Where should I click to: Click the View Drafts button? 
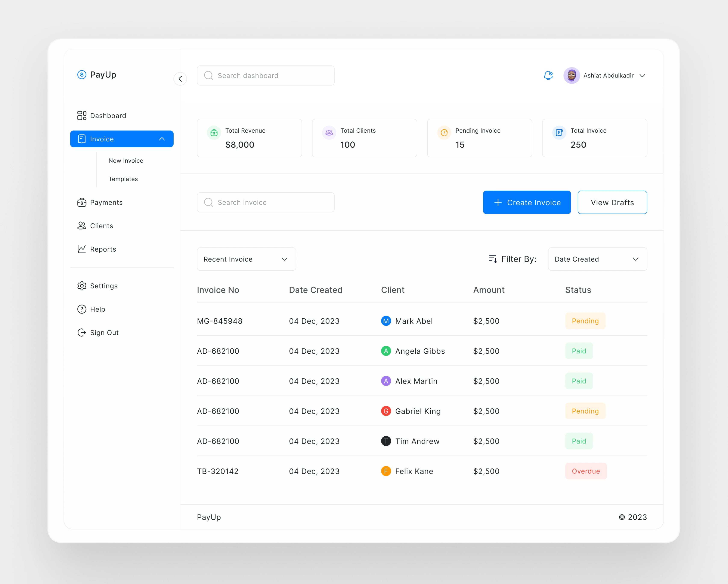tap(612, 202)
